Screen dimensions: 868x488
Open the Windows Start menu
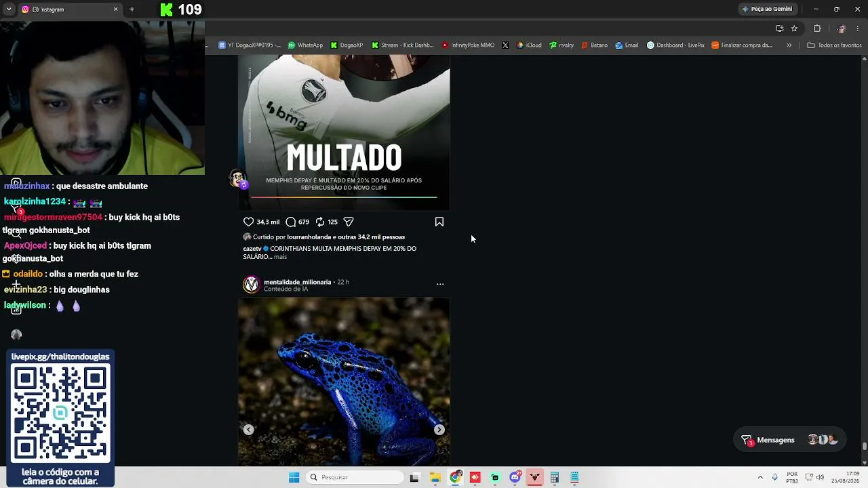[294, 477]
